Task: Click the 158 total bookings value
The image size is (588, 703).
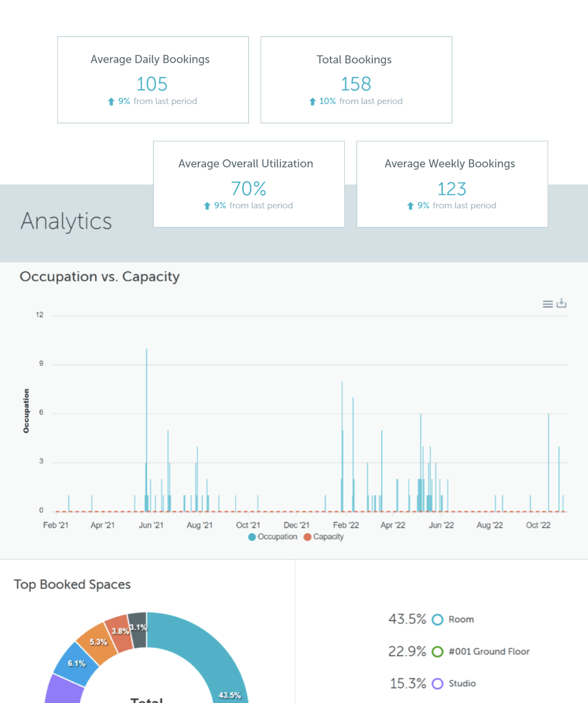Action: 356,84
